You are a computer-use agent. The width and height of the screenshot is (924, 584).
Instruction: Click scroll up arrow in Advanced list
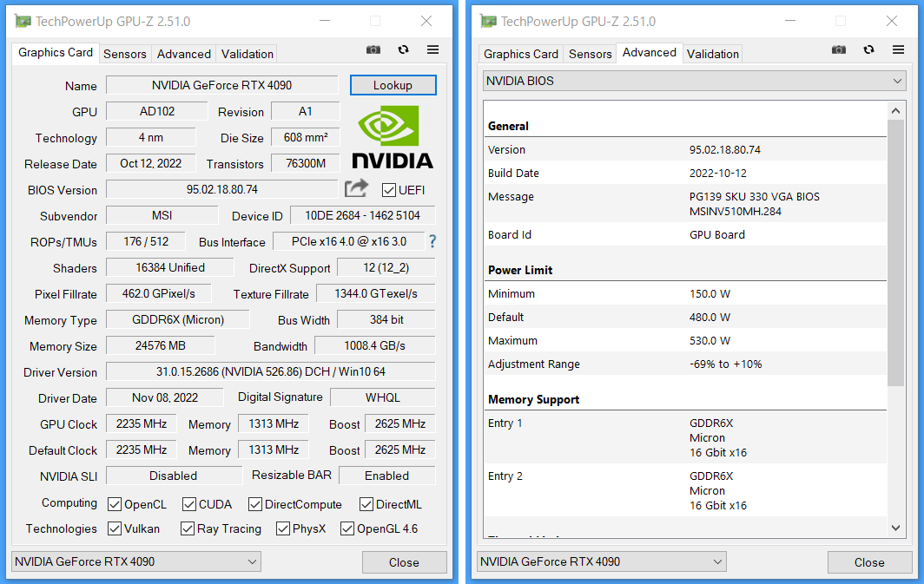pyautogui.click(x=895, y=111)
